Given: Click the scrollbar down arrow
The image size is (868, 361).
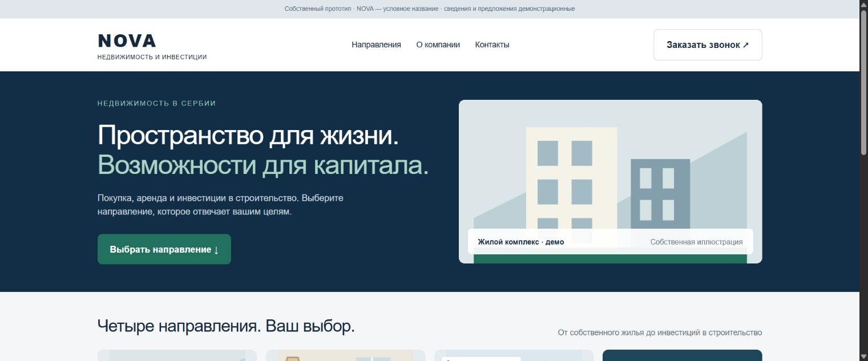Looking at the screenshot, I should pos(863,356).
